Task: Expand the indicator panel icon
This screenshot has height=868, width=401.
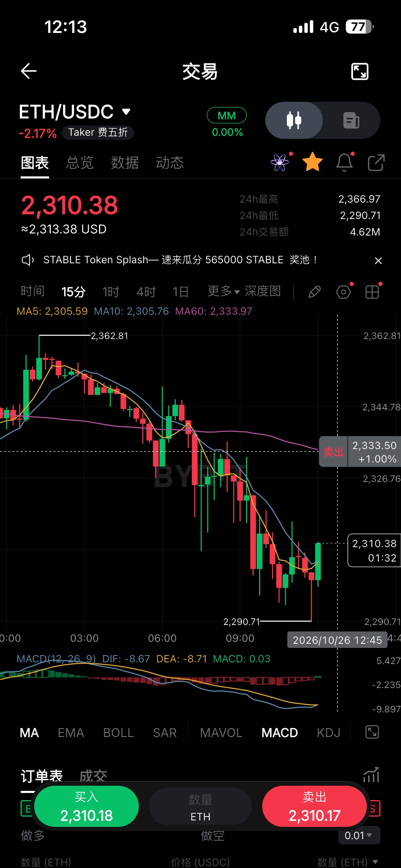Action: pyautogui.click(x=372, y=732)
